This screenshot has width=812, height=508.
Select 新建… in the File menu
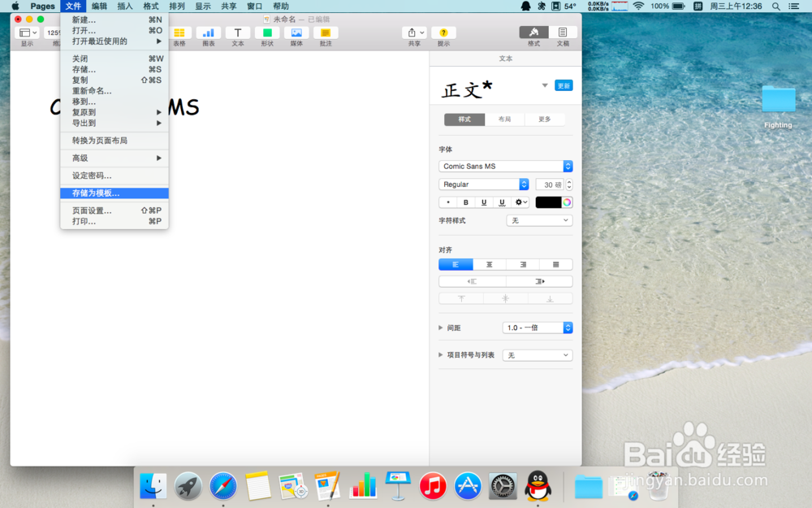tap(114, 20)
